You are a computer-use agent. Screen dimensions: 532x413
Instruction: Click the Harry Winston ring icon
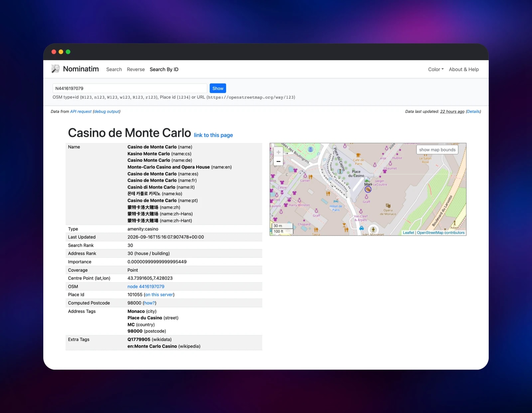pos(299,200)
